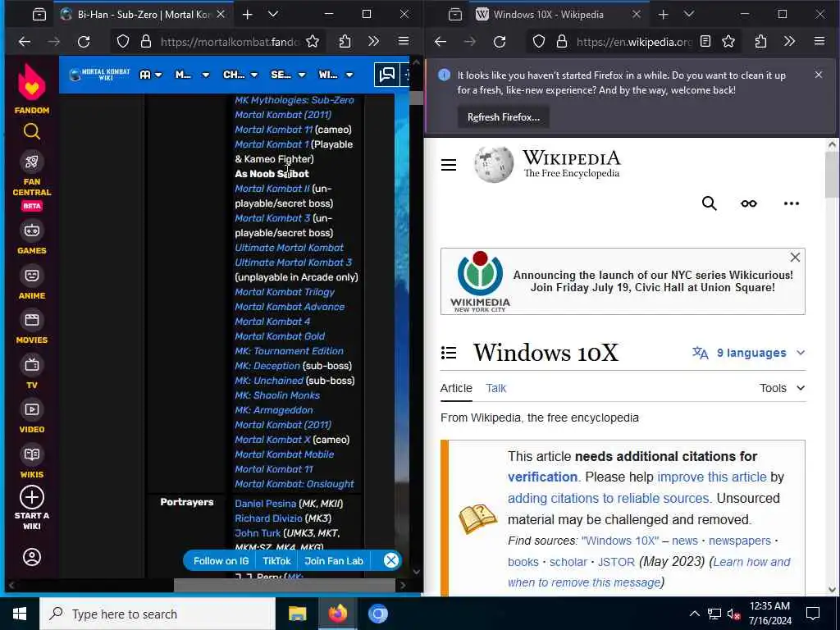Image resolution: width=840 pixels, height=630 pixels.
Task: Expand M... dropdown in wiki navigation
Action: point(192,75)
